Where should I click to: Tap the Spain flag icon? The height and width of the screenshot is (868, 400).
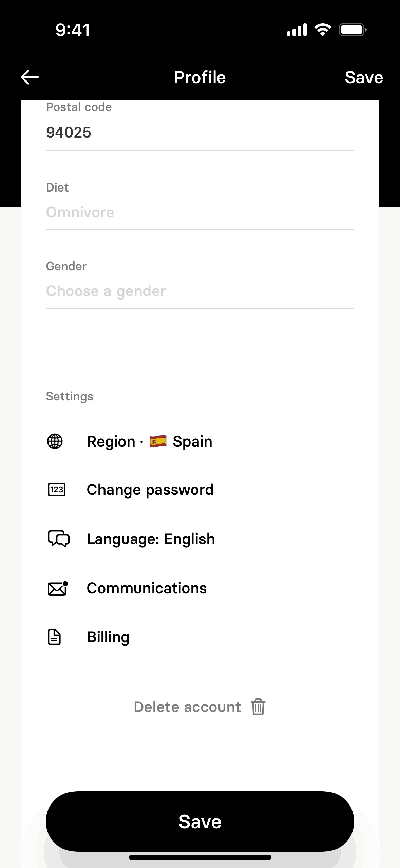click(x=158, y=441)
